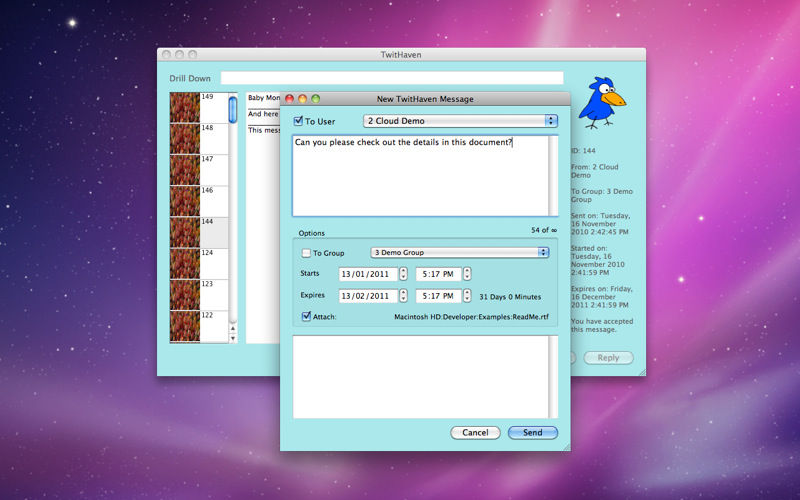Viewport: 800px width, 500px height.
Task: Uncheck the Attach checkbox
Action: (306, 316)
